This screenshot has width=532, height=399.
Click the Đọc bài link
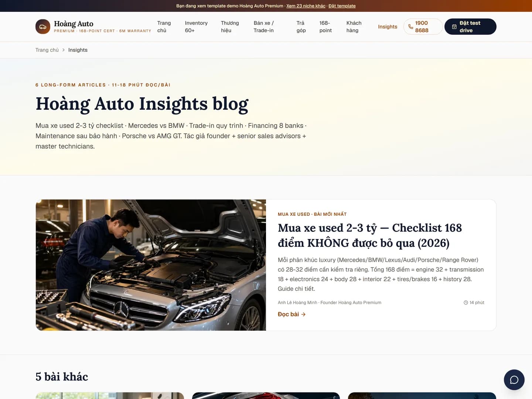[x=292, y=314]
